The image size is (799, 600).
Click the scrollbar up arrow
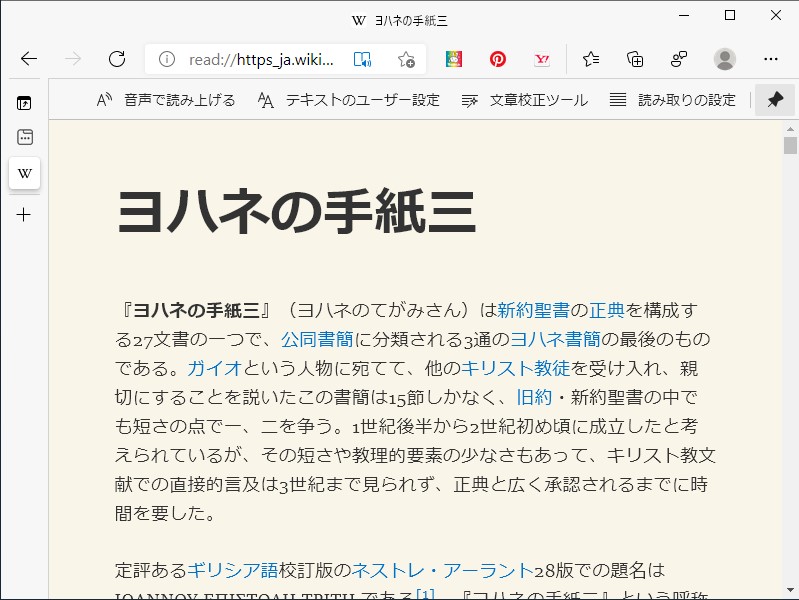(790, 129)
